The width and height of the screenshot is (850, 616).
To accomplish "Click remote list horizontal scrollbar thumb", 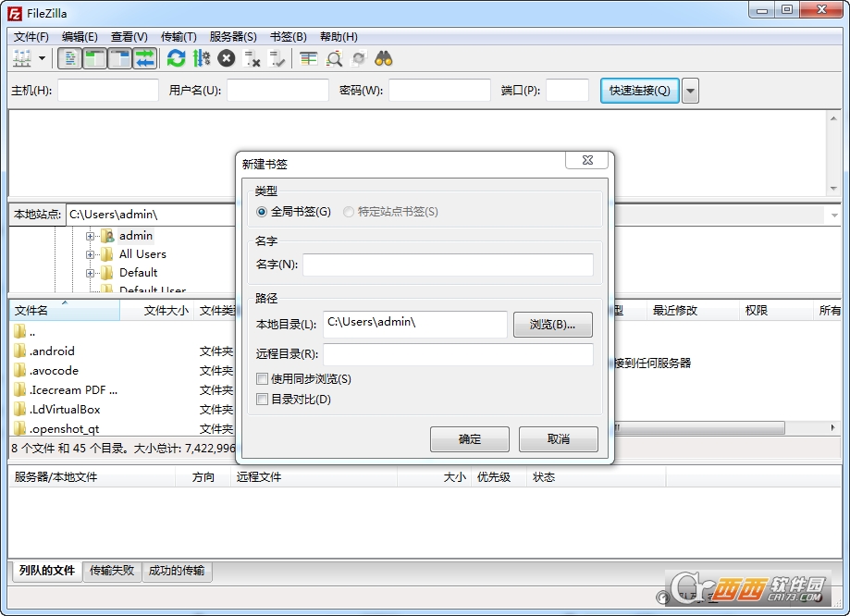I will point(699,428).
